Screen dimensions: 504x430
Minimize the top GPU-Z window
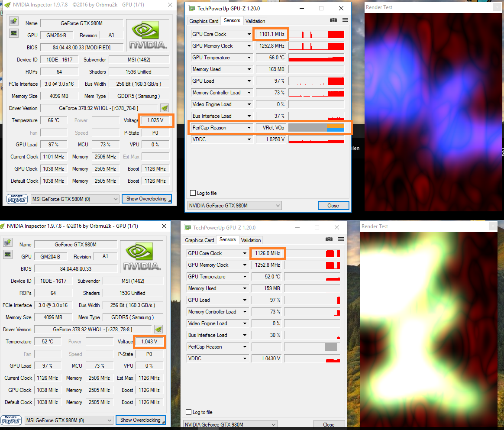click(301, 8)
